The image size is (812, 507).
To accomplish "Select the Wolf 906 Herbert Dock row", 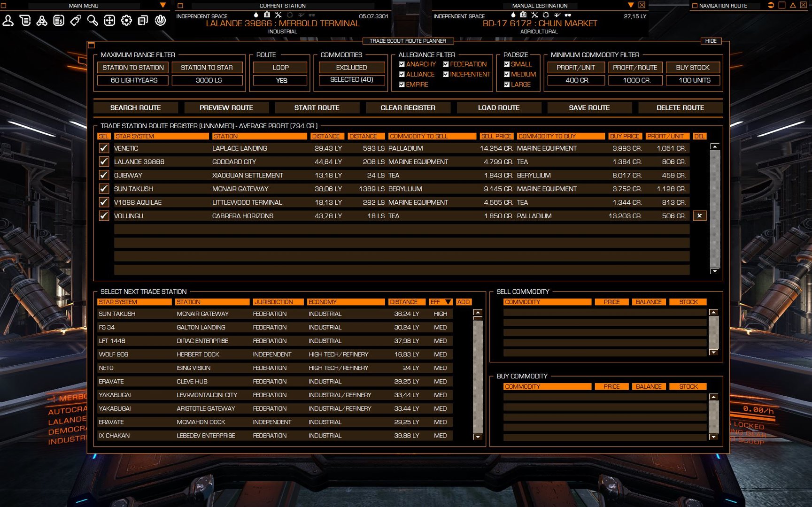I will [275, 354].
